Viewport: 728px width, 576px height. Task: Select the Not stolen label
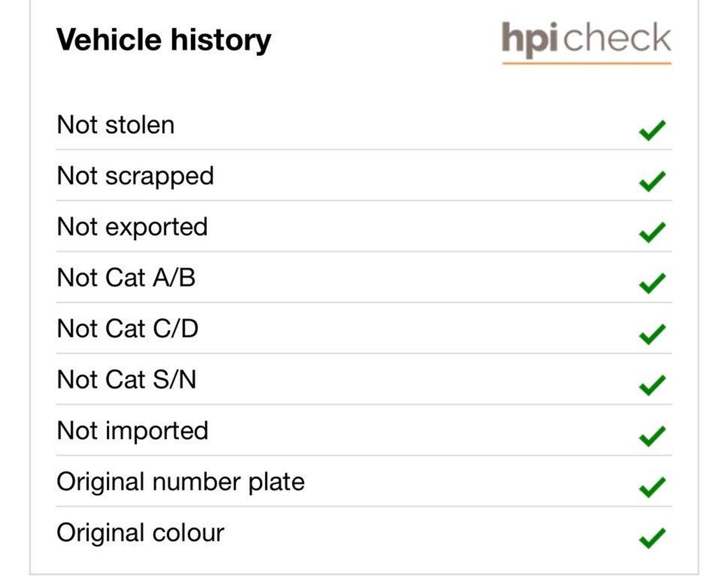[116, 125]
